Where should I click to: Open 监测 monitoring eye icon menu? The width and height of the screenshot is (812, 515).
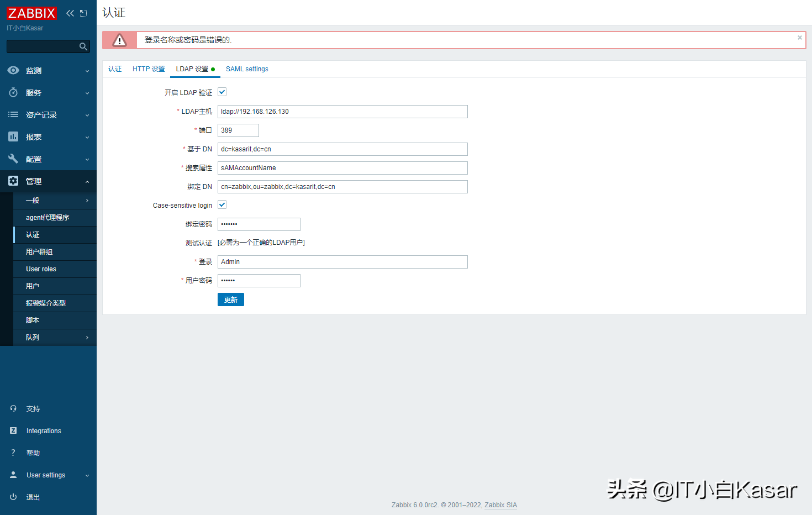[13, 71]
